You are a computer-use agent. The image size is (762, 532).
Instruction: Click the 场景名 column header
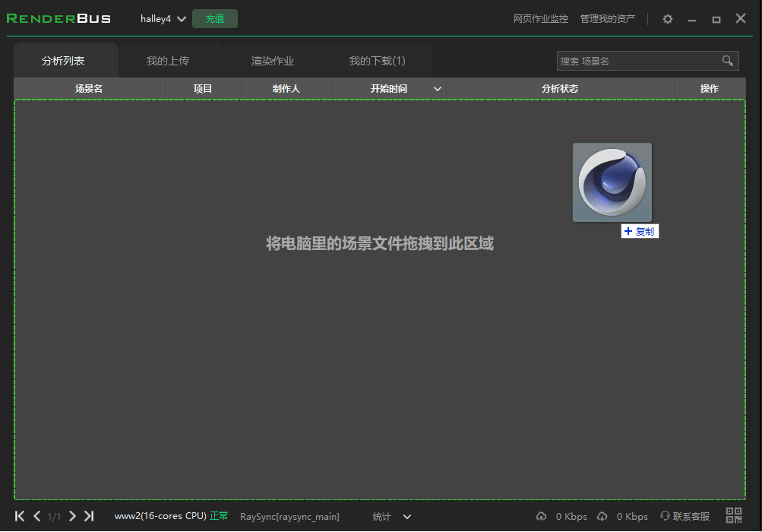pyautogui.click(x=89, y=88)
